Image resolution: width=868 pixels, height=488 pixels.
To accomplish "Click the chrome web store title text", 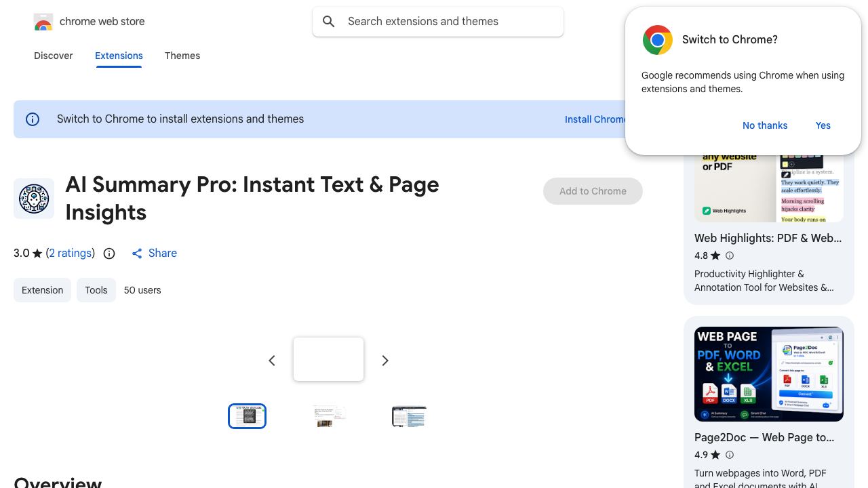I will coord(102,22).
